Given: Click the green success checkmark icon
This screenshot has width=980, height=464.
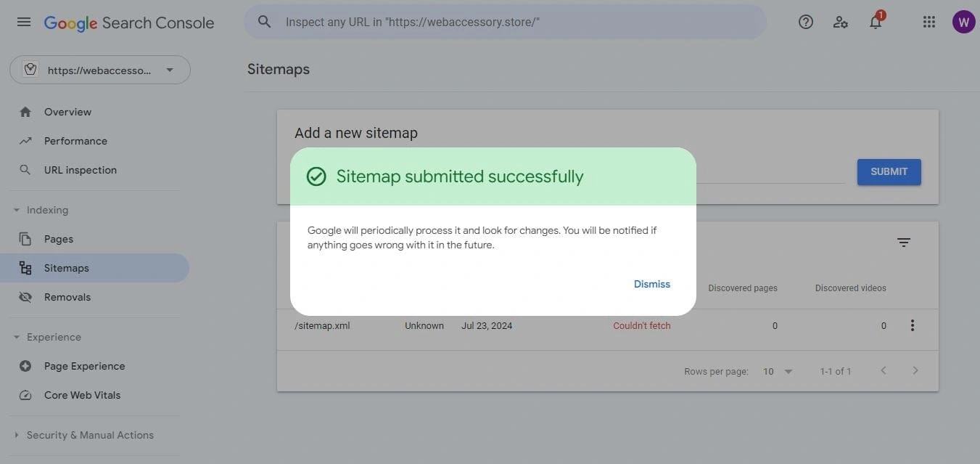Looking at the screenshot, I should (x=316, y=176).
